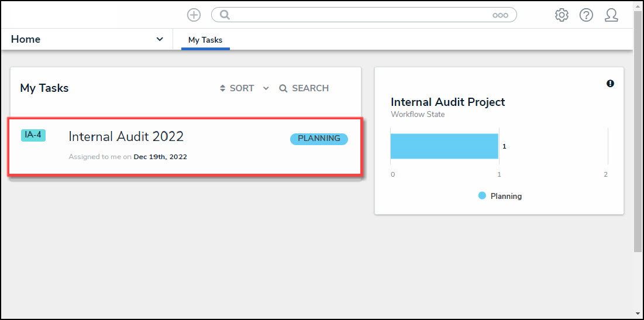Viewport: 644px width, 320px height.
Task: Open the Internal Audit 2022 task
Action: [x=126, y=136]
